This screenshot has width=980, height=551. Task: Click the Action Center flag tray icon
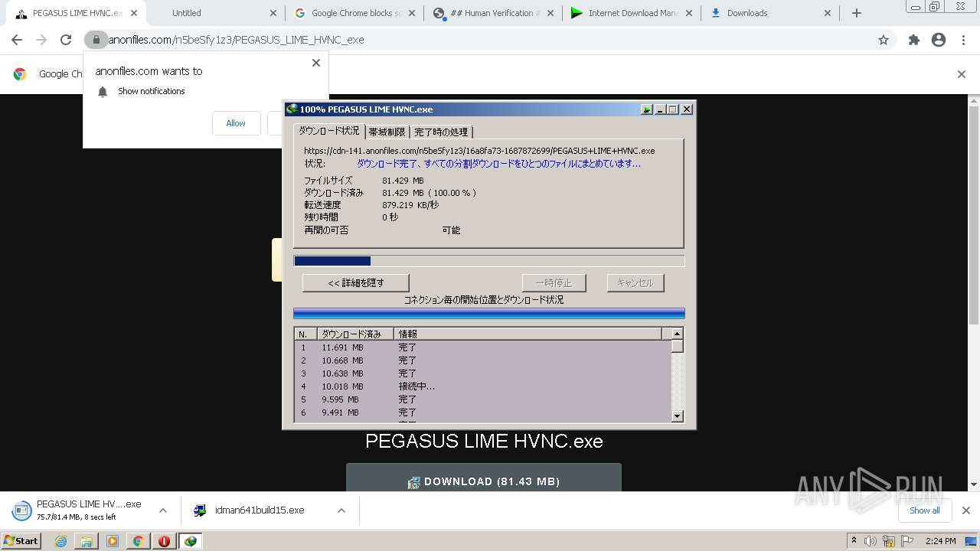[907, 541]
